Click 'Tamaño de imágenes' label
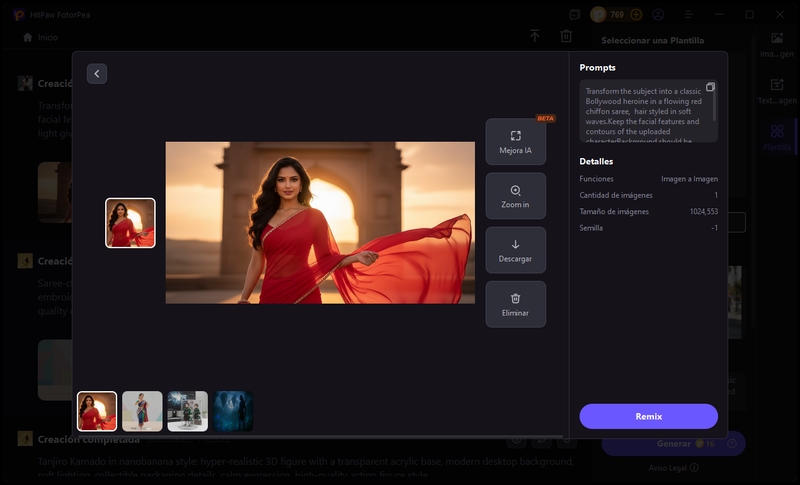 (614, 212)
